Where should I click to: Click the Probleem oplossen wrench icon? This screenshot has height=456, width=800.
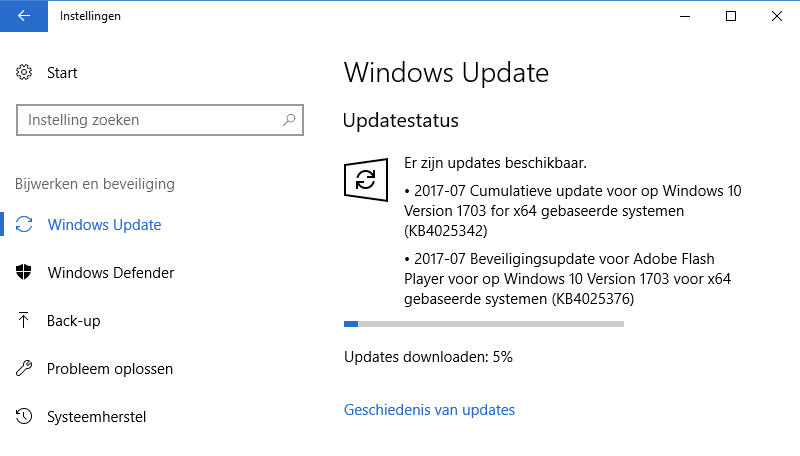(x=25, y=369)
